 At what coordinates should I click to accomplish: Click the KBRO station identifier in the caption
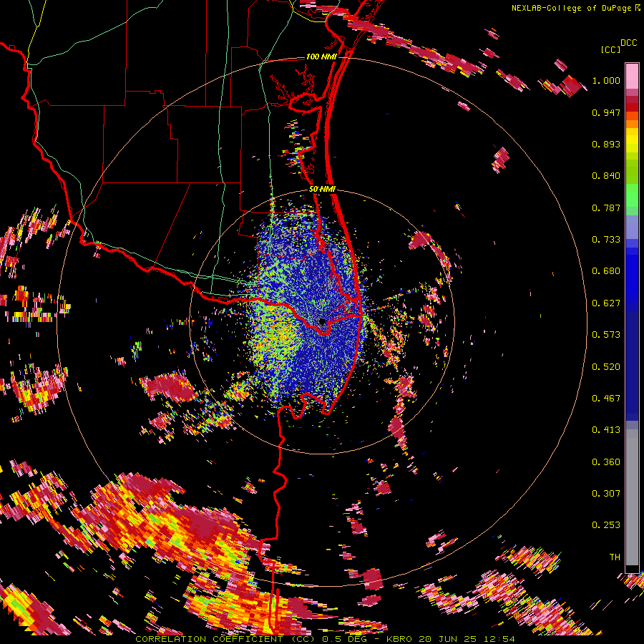tap(399, 639)
